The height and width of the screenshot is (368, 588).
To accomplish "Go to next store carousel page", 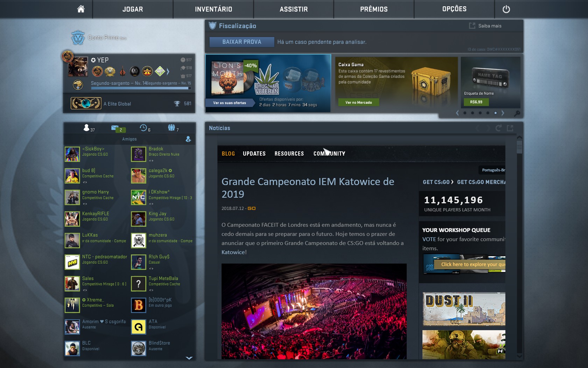I will 503,113.
